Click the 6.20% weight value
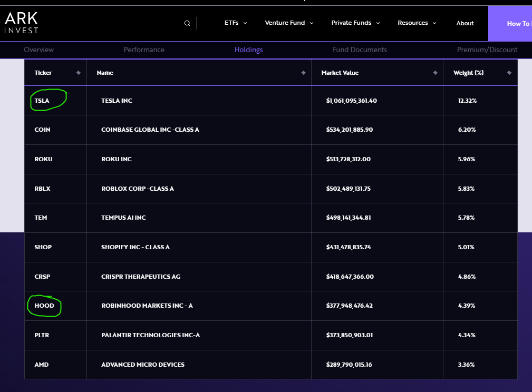 pos(467,130)
